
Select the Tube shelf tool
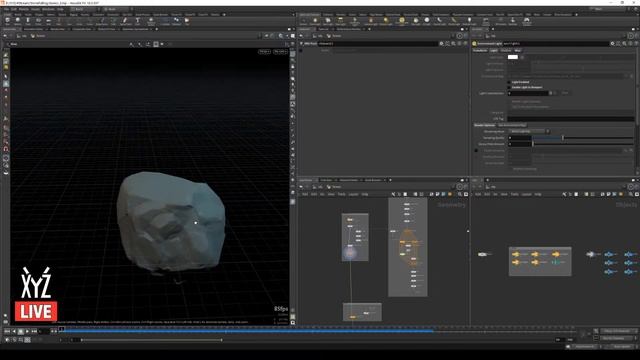28,21
